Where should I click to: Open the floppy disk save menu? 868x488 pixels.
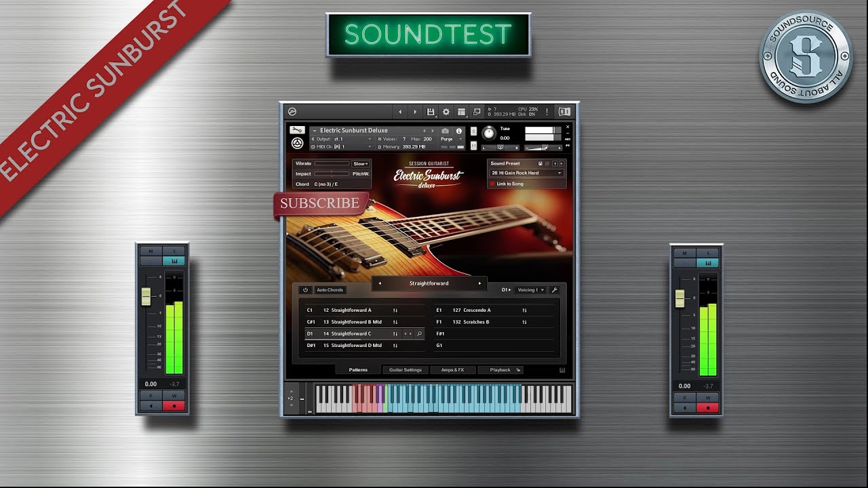pos(431,112)
